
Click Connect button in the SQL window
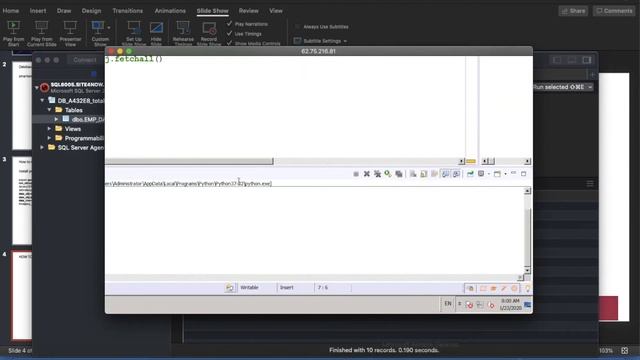pyautogui.click(x=84, y=60)
